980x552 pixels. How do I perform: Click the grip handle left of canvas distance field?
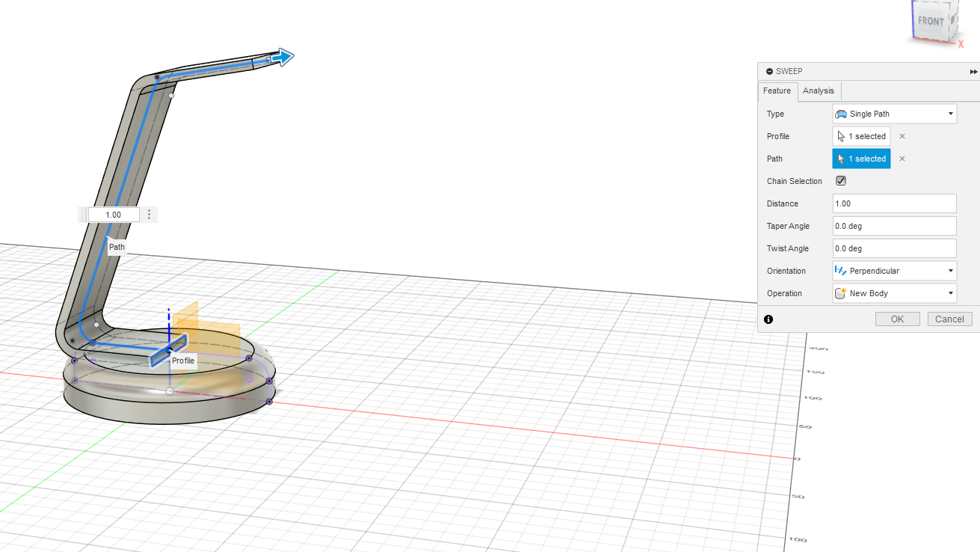coord(83,215)
